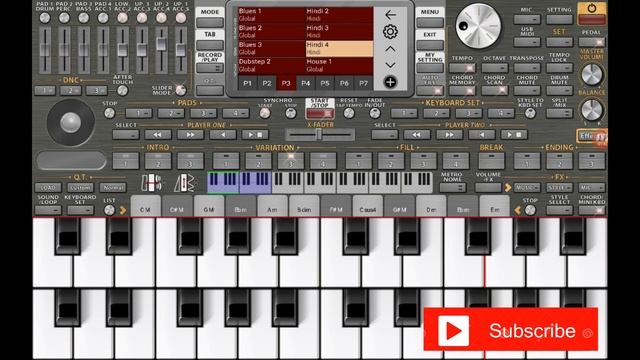Tap Player Two play/stop button
The height and width of the screenshot is (360, 640).
coord(514,134)
